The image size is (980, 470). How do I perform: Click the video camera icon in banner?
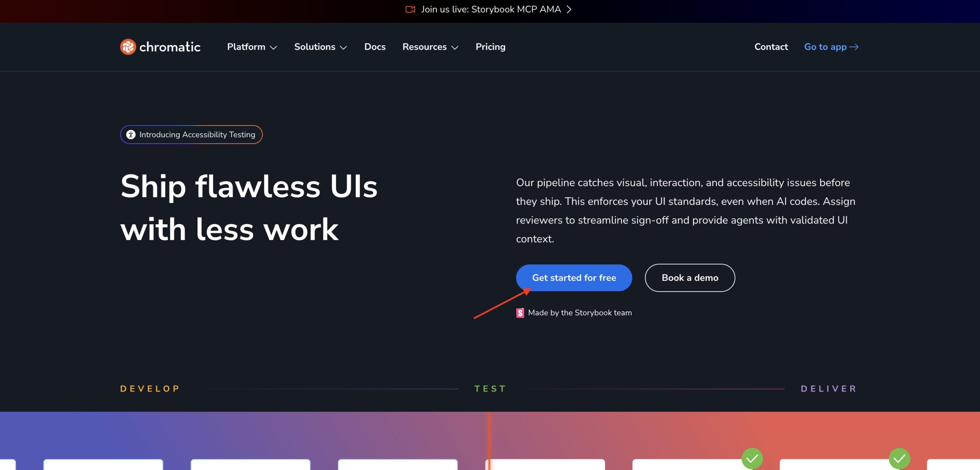pyautogui.click(x=410, y=9)
